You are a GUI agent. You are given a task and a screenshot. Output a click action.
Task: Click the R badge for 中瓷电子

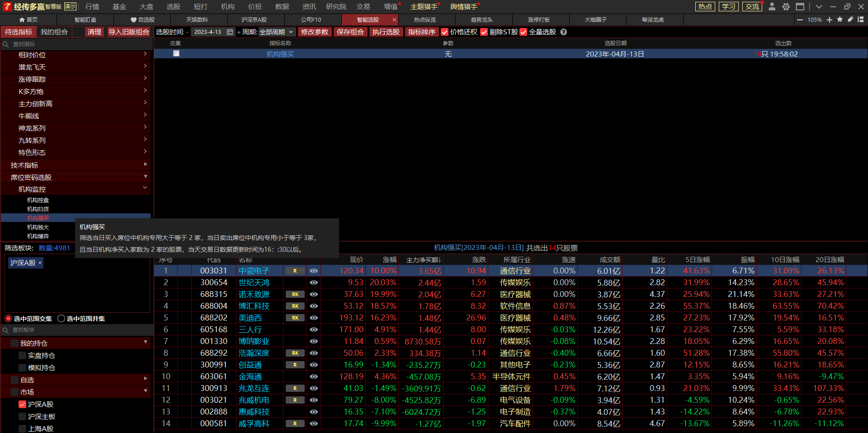295,271
